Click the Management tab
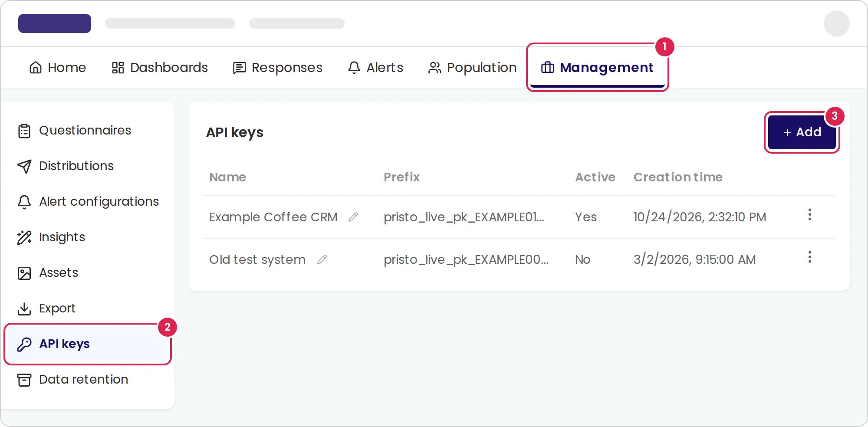 point(597,68)
